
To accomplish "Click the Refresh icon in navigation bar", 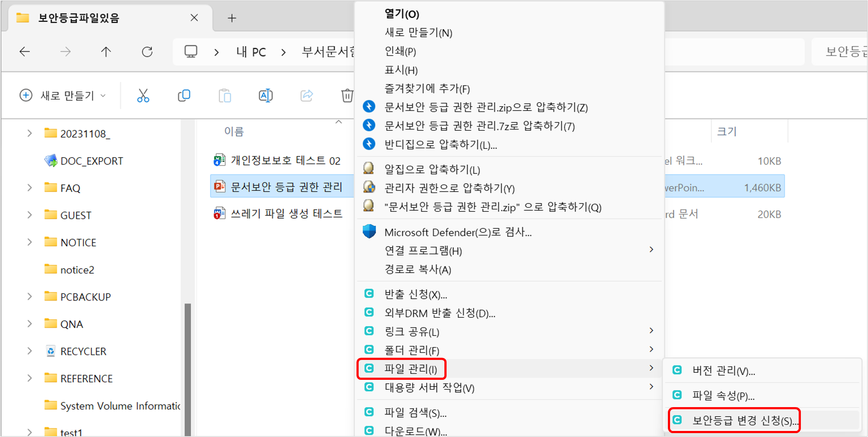I will (x=147, y=52).
